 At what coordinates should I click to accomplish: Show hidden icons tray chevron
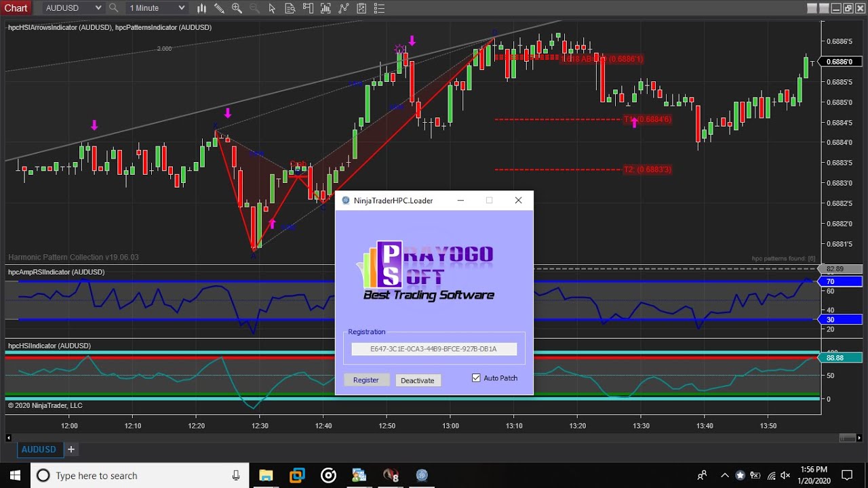pyautogui.click(x=724, y=475)
